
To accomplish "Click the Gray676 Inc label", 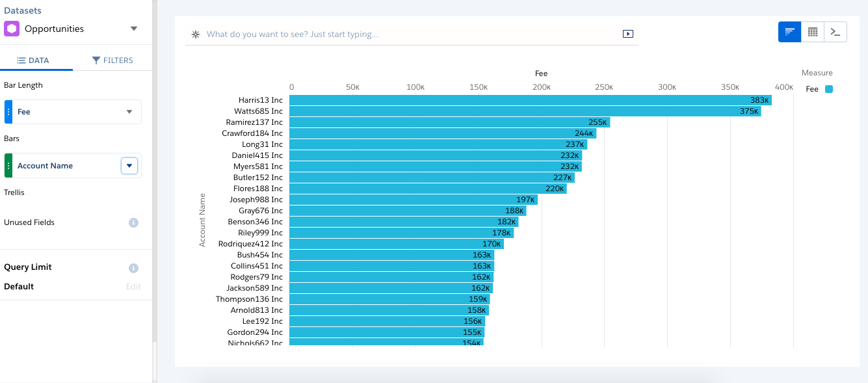I will pyautogui.click(x=261, y=211).
